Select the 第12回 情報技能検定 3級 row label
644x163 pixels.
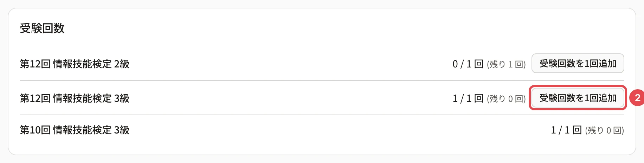(75, 98)
